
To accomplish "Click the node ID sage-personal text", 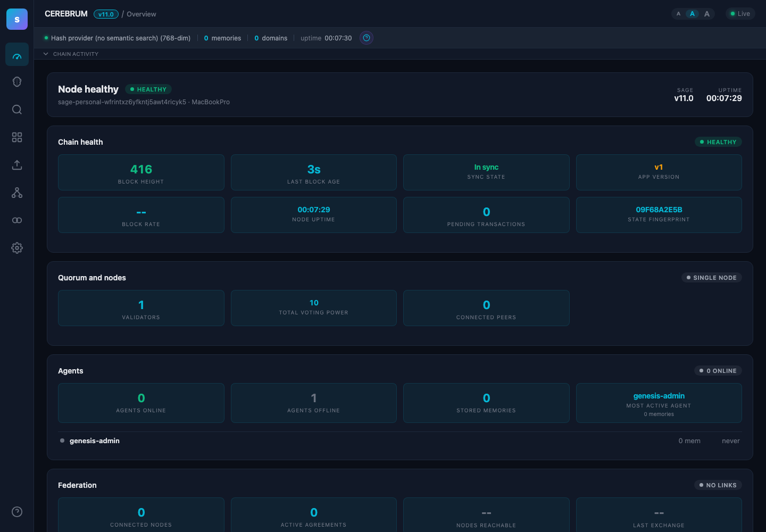I will point(122,102).
